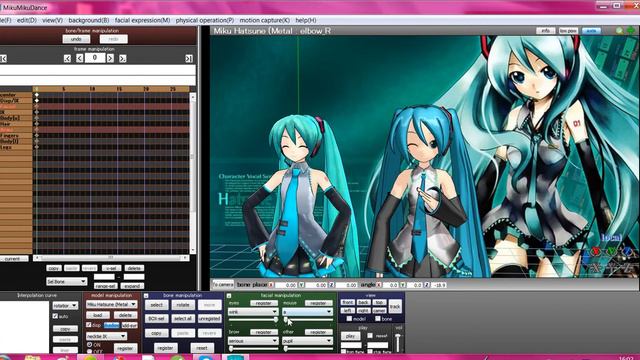Enable the model checkbox in view panel
The width and height of the screenshot is (640, 360).
click(349, 319)
